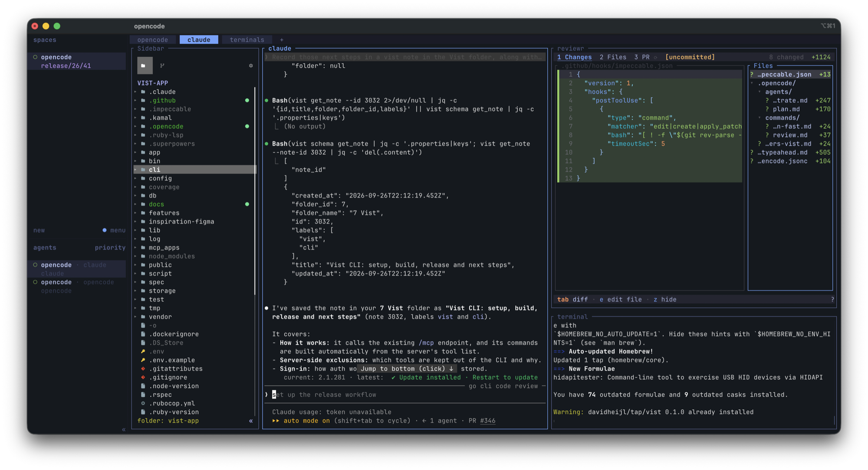Image resolution: width=868 pixels, height=470 pixels.
Task: Expand the .claude folder arrow
Action: click(x=135, y=91)
